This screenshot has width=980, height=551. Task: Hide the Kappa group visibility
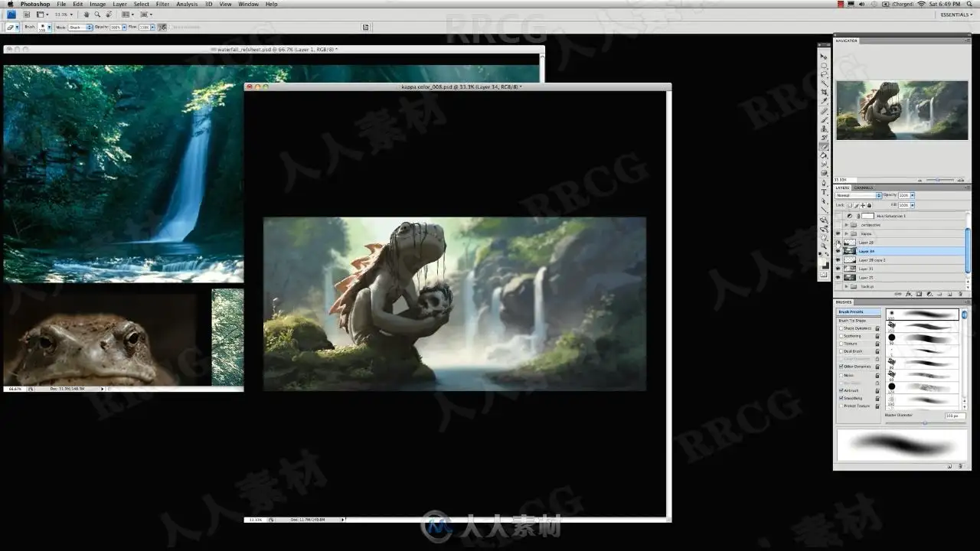tap(838, 233)
